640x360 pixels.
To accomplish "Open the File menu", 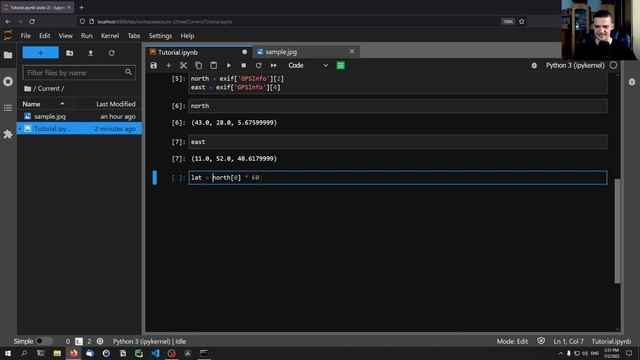I will click(x=26, y=36).
